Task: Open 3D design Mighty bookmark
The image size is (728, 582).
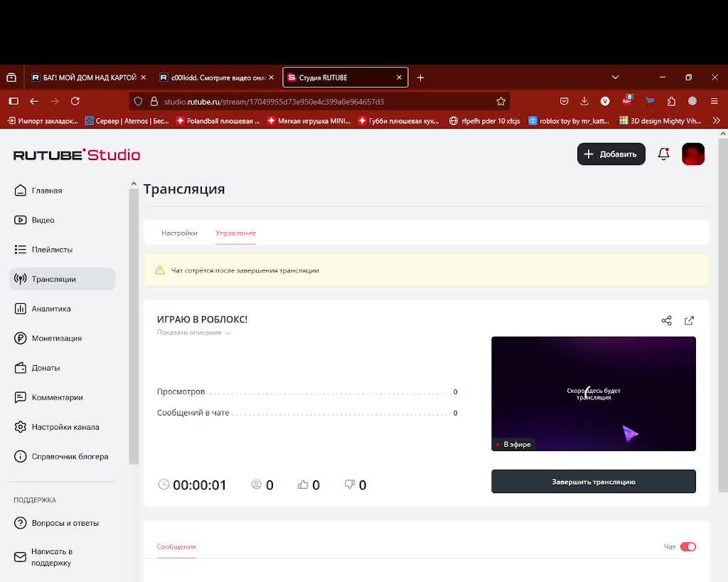Action: click(660, 121)
